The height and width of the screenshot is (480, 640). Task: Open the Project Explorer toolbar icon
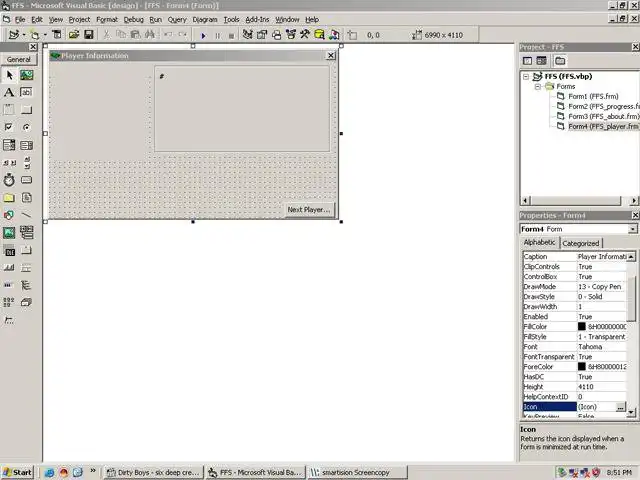coord(247,35)
